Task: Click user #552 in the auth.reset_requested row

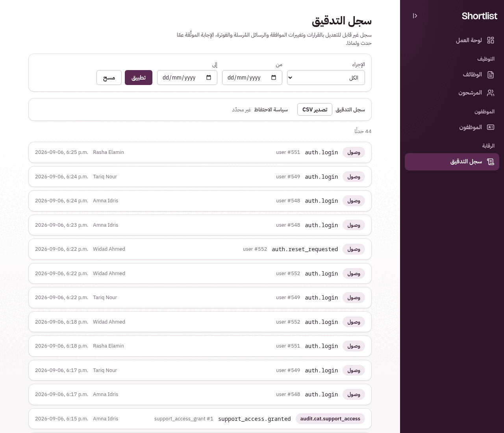Action: (x=255, y=249)
